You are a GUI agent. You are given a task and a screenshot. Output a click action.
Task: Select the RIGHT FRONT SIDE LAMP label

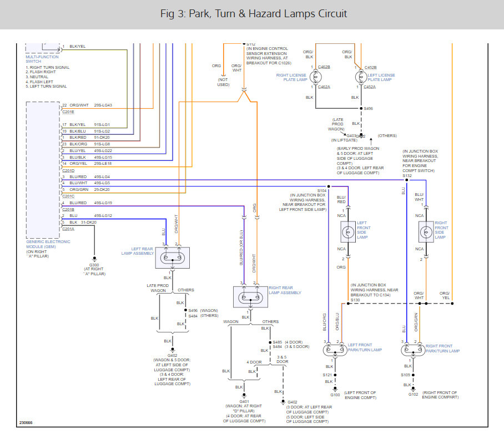(441, 230)
